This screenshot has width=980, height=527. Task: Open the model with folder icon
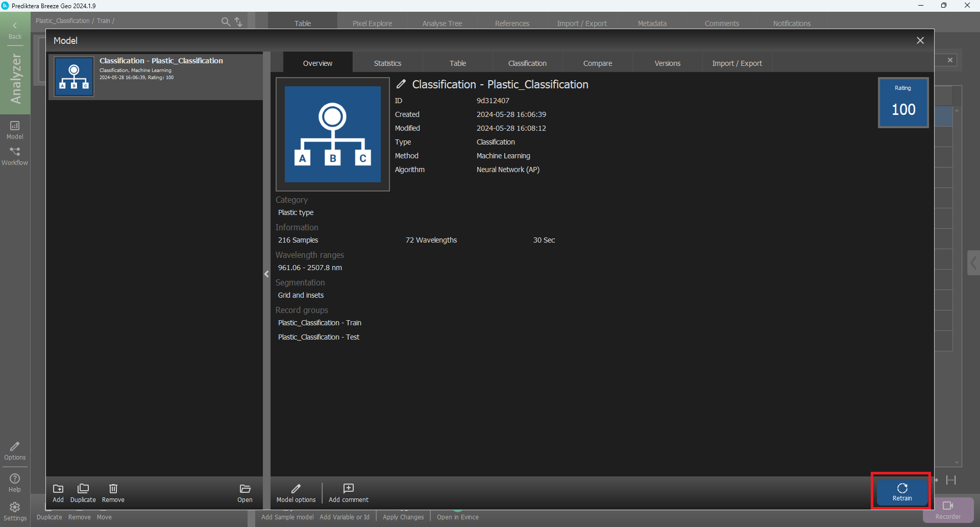[244, 493]
